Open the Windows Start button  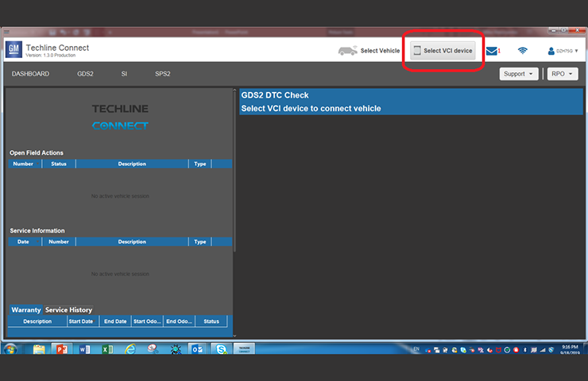click(x=11, y=349)
